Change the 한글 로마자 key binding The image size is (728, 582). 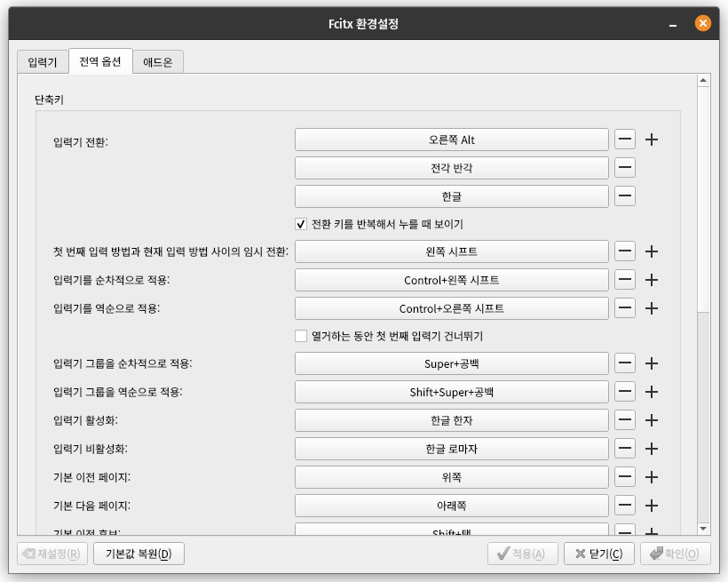tap(451, 449)
